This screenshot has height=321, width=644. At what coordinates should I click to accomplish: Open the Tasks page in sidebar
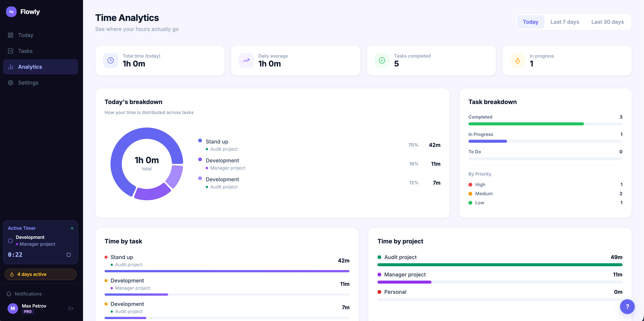click(x=25, y=51)
